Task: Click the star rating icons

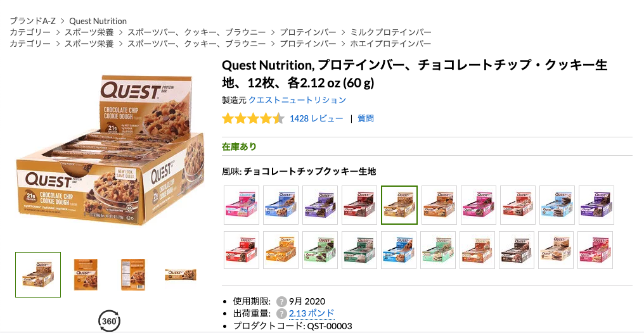Action: (253, 118)
